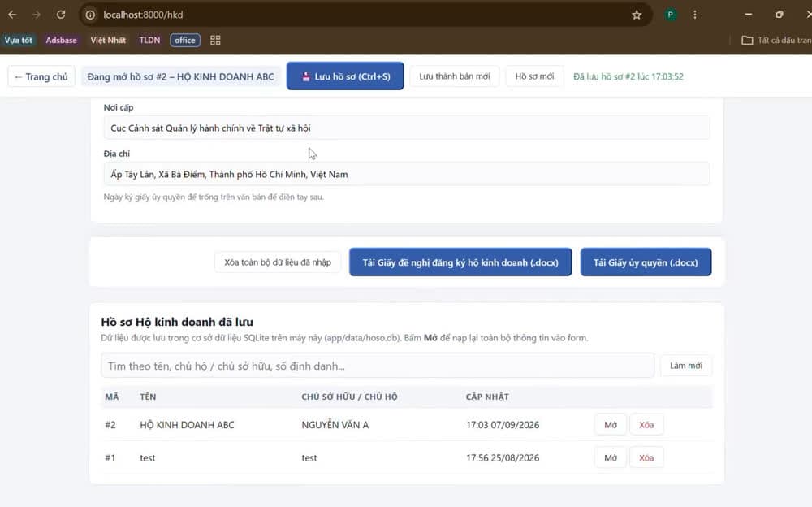Click the HỘ KINH DOANH ABC name cell
This screenshot has width=812, height=507.
(x=187, y=425)
